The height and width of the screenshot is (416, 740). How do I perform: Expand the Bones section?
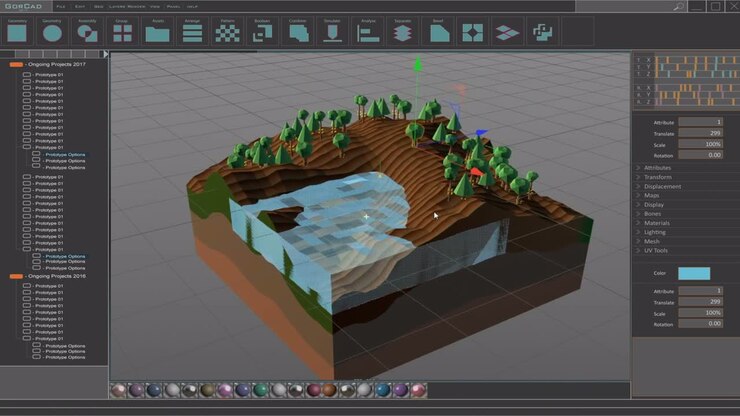(649, 214)
